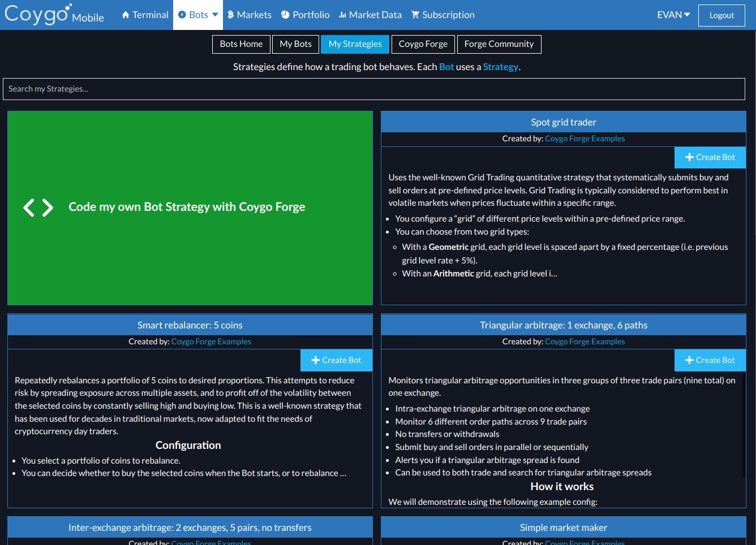The width and height of the screenshot is (756, 545).
Task: Open the Inter-exchange arbitrage strategy title
Action: click(190, 527)
